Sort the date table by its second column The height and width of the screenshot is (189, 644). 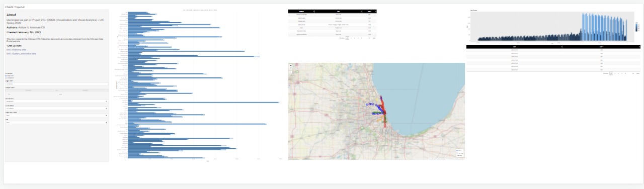pos(601,47)
